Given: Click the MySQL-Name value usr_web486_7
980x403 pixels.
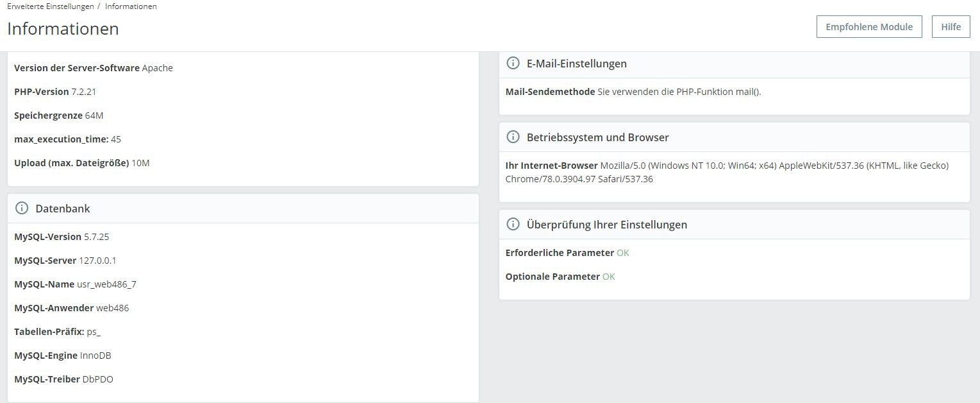Looking at the screenshot, I should tap(106, 284).
